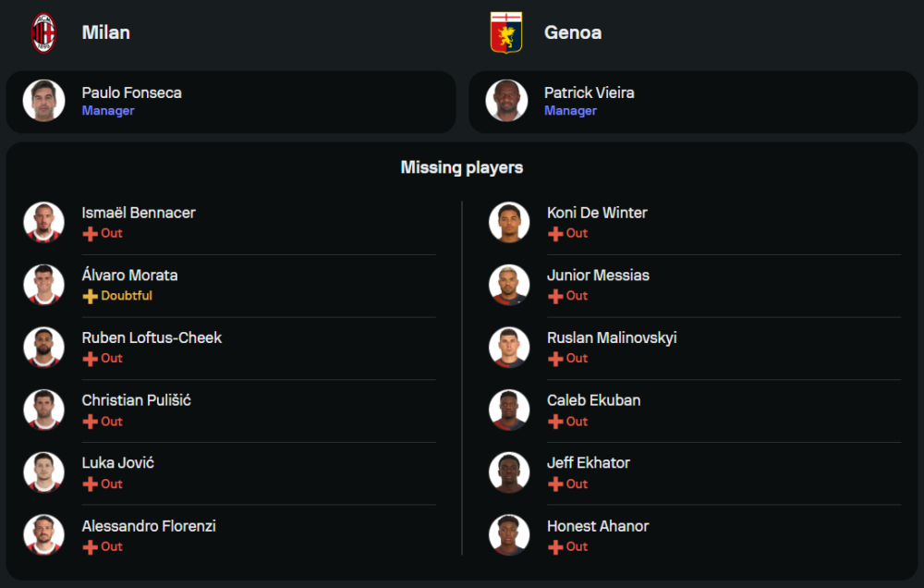Click the Out status icon for Honest Ahanor

coord(555,547)
